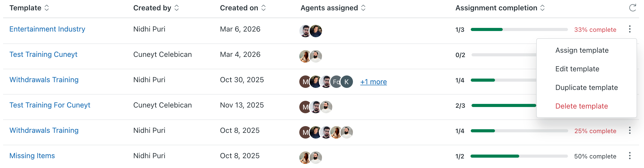644x168 pixels.
Task: Sort by Assignment completion column
Action: [x=542, y=8]
